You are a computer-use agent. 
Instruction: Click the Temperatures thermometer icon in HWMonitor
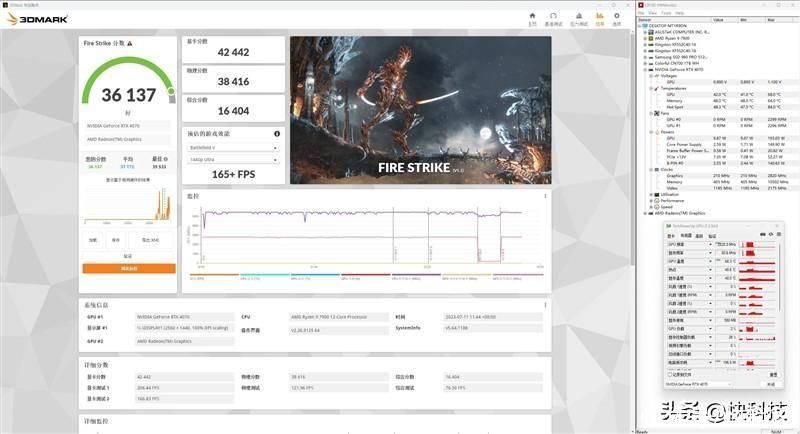click(x=657, y=88)
